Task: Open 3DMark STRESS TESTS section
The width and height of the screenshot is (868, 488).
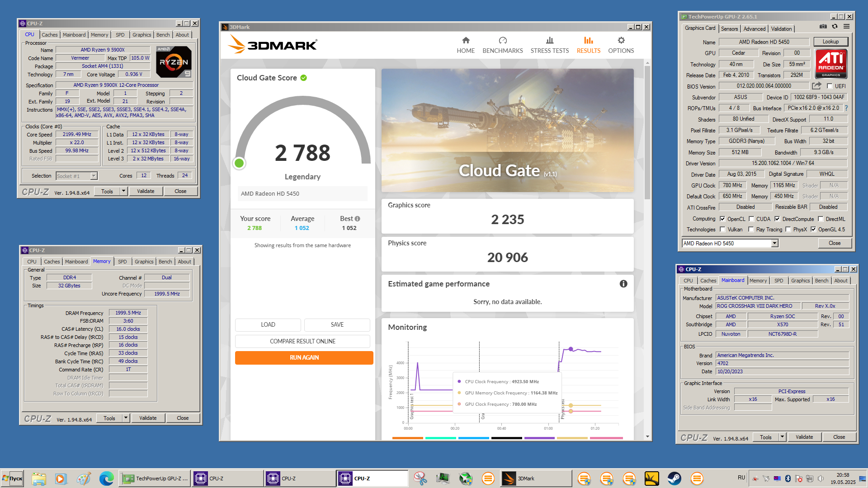Action: [x=550, y=45]
